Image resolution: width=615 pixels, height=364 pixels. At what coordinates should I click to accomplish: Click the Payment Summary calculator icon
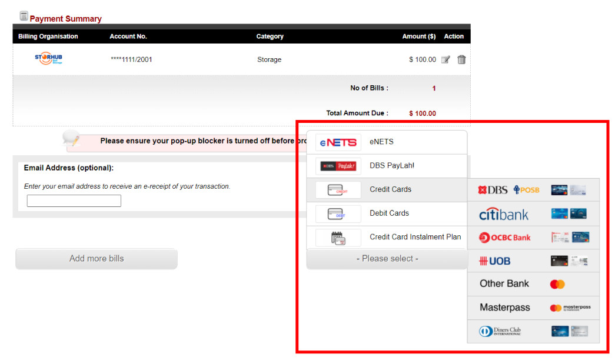coord(24,16)
